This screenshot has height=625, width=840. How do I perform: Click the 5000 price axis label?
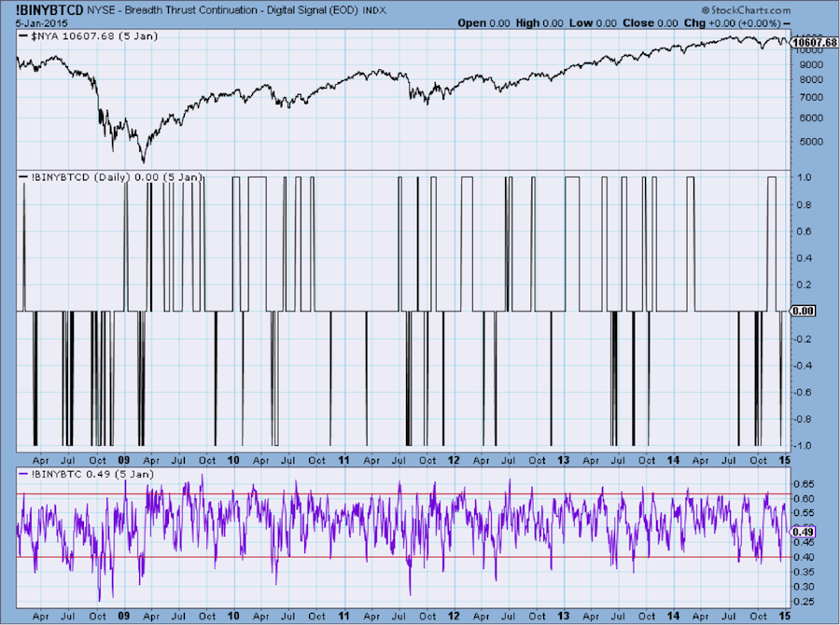(x=810, y=142)
